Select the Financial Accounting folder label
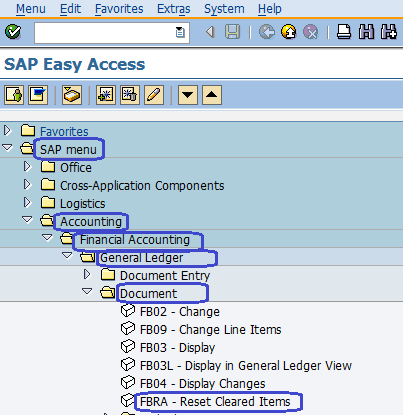404x415 pixels. [x=135, y=239]
